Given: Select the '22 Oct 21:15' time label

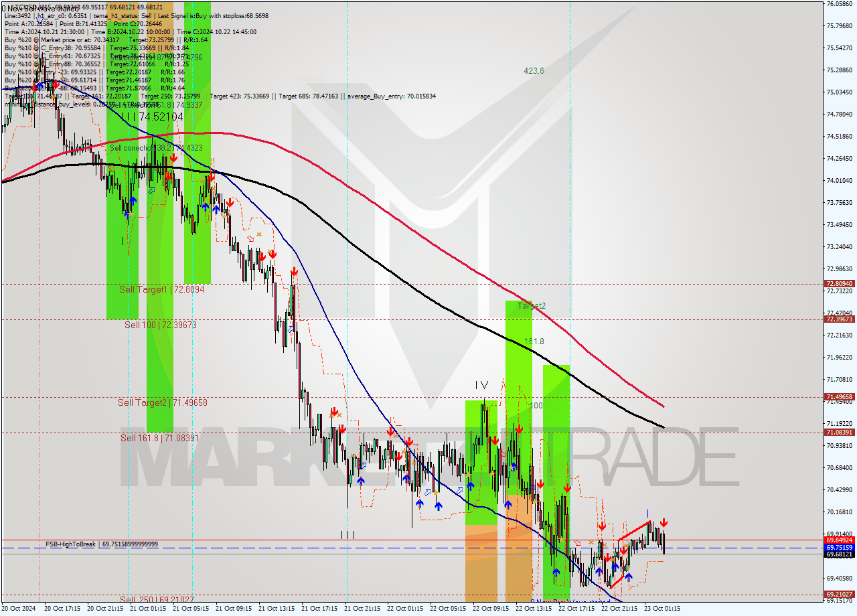Looking at the screenshot, I should tap(620, 609).
